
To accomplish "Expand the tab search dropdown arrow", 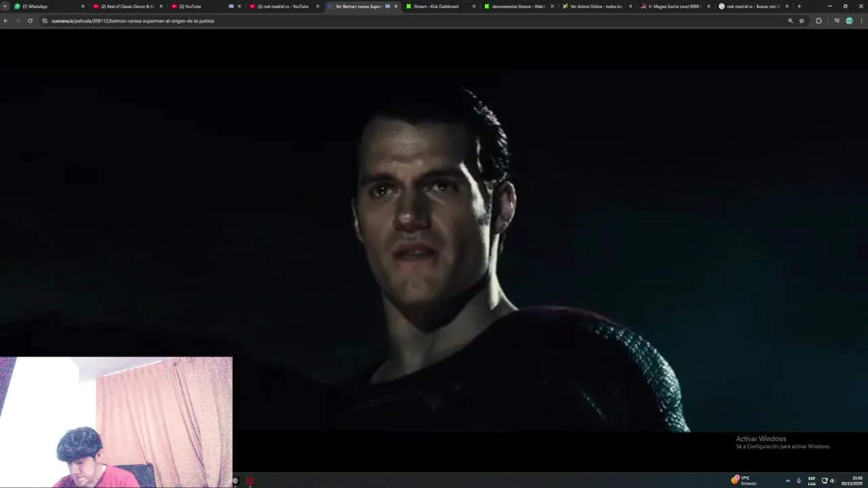I will pyautogui.click(x=5, y=6).
